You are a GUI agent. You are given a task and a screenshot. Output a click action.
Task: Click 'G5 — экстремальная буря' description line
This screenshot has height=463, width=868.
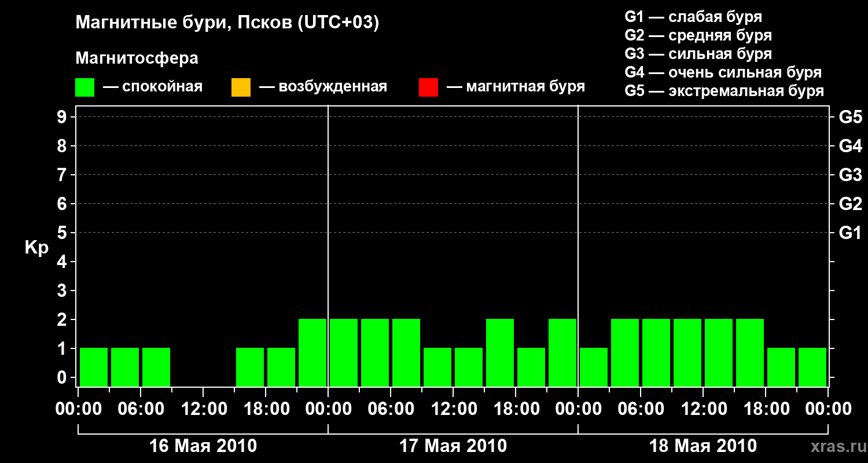pos(724,91)
